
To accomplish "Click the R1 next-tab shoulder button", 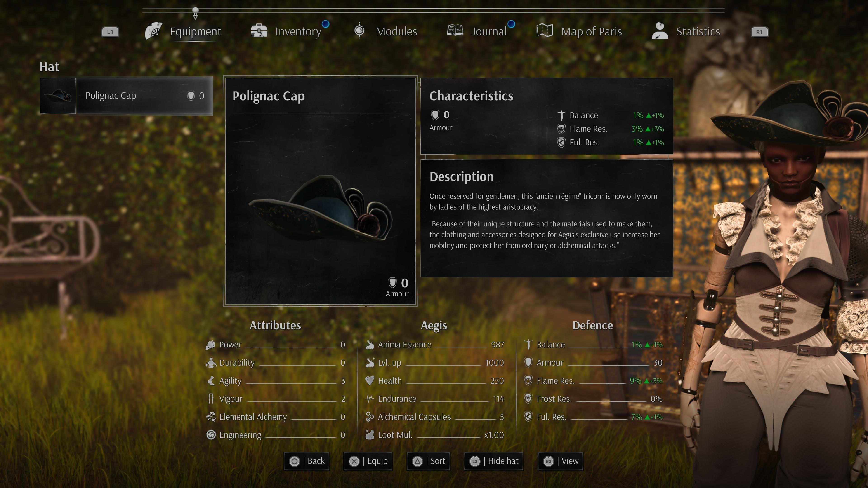I will point(759,32).
